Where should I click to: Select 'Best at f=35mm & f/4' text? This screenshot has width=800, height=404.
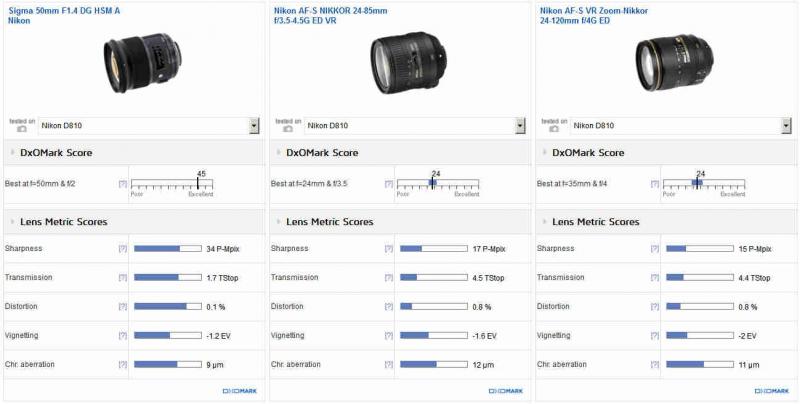pyautogui.click(x=572, y=184)
